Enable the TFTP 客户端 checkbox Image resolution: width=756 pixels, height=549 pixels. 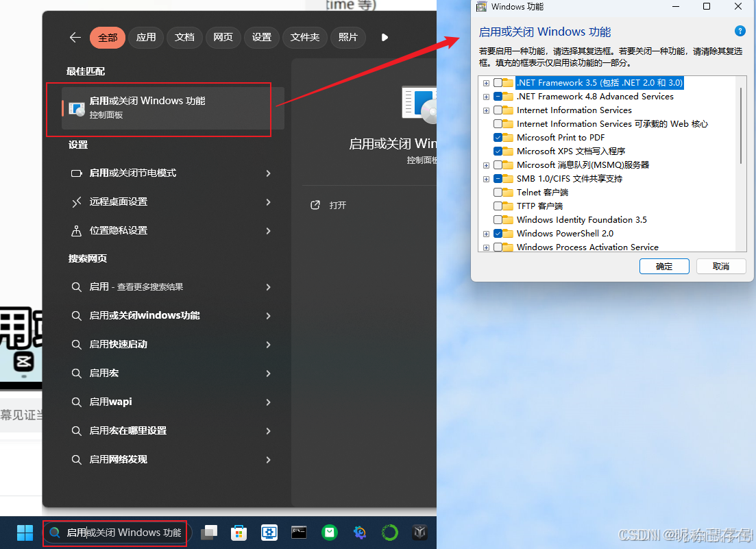498,206
